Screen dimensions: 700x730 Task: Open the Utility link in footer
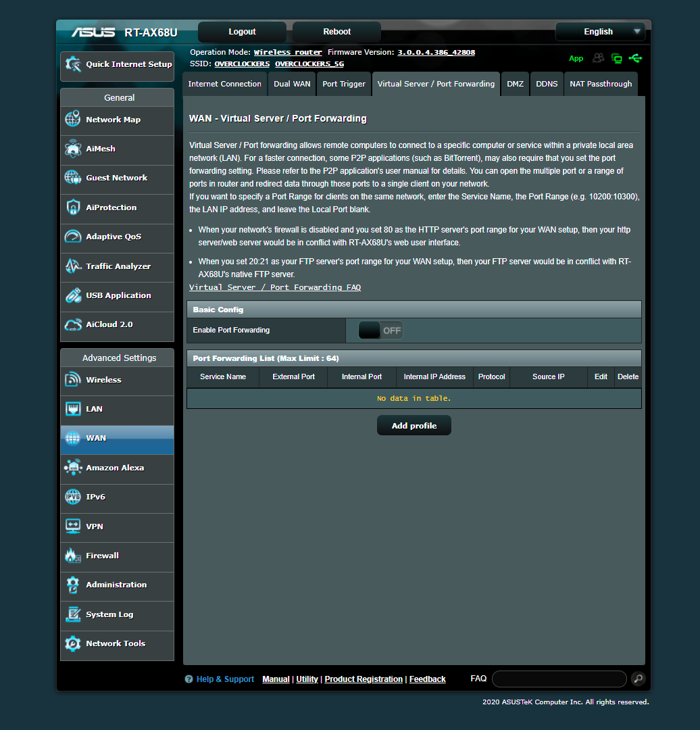coord(307,679)
